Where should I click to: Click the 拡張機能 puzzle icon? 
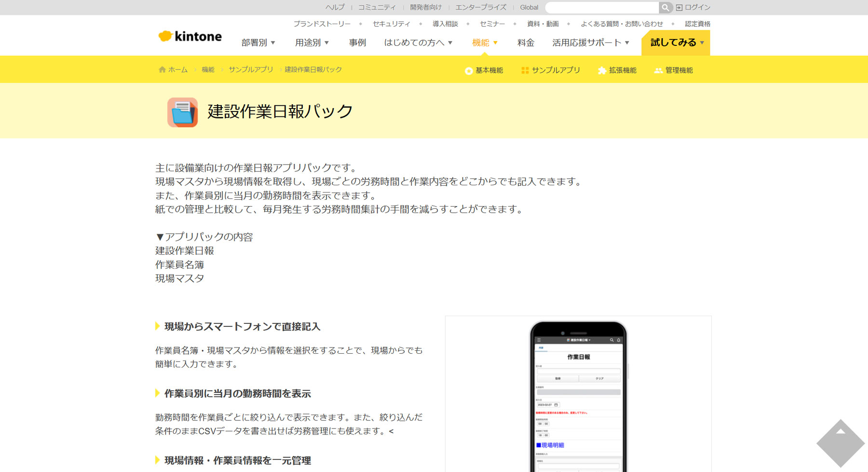pos(602,70)
